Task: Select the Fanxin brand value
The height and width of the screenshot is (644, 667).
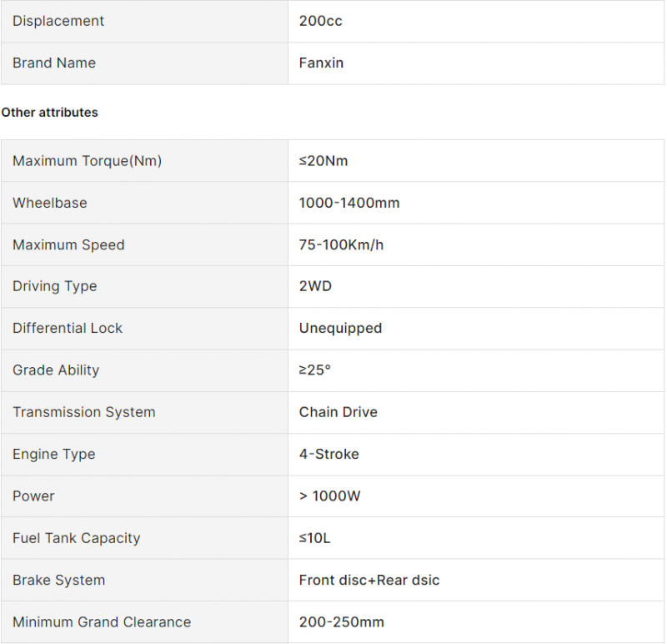Action: (x=321, y=63)
